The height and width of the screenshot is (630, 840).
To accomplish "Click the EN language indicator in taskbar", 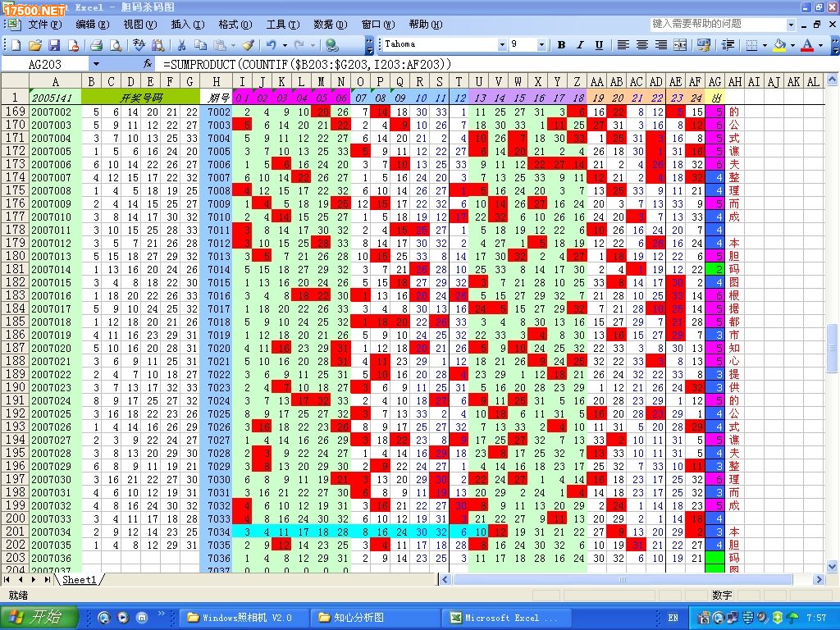I will [673, 618].
